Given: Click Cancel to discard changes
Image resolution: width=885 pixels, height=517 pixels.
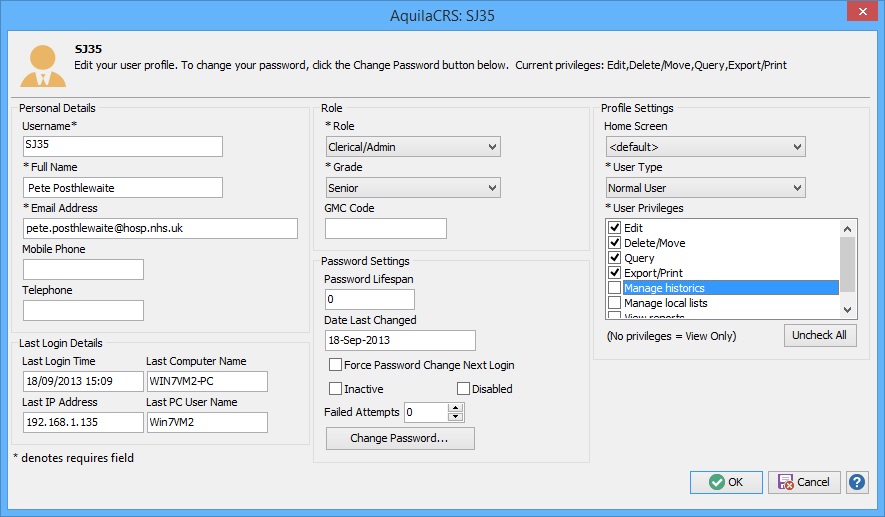Looking at the screenshot, I should (x=803, y=482).
